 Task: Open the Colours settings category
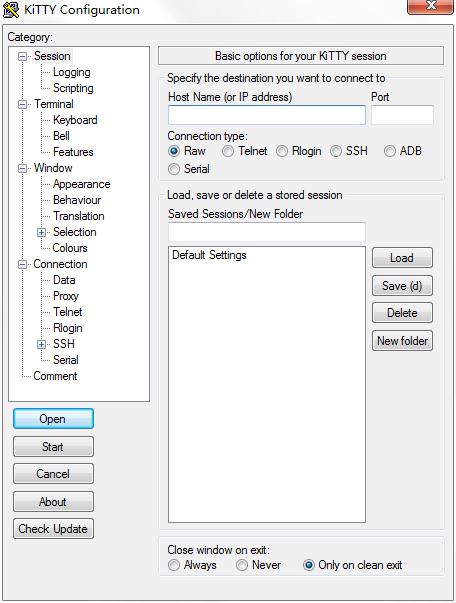click(x=70, y=248)
